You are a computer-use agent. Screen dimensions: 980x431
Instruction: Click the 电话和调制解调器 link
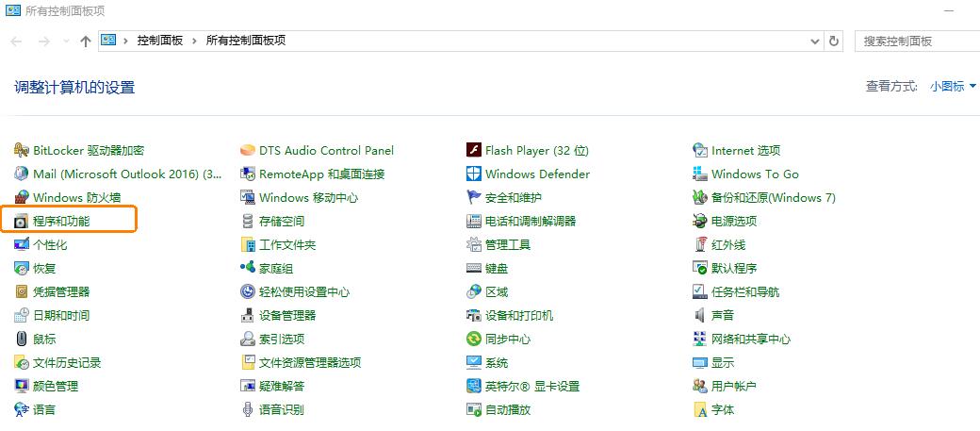531,222
